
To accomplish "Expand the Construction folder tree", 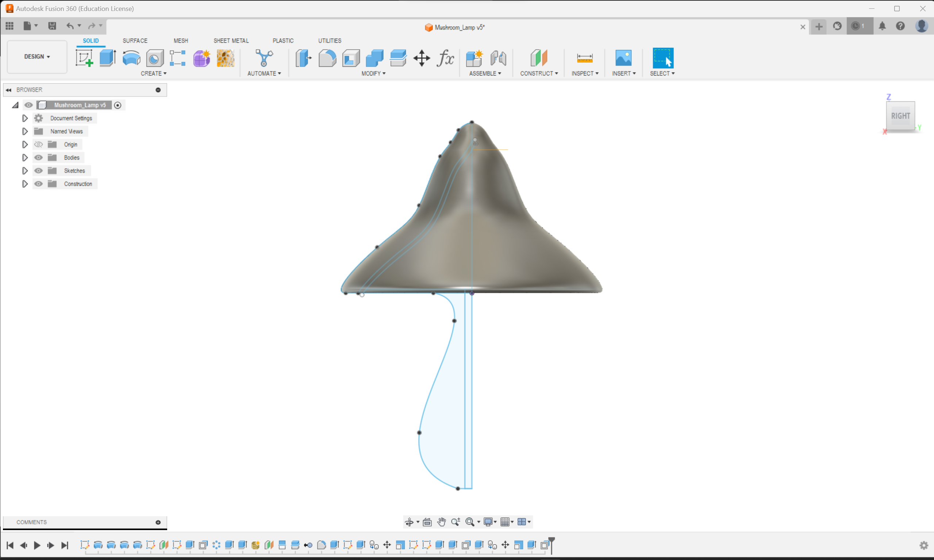I will tap(25, 184).
